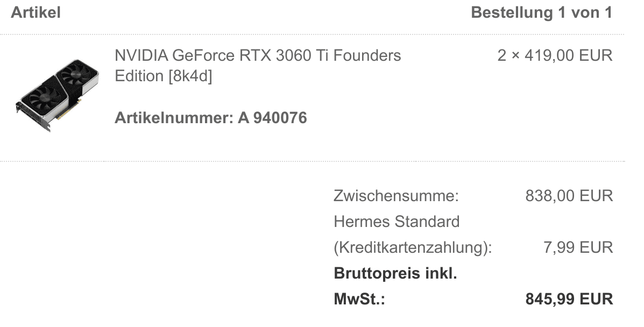Click the Zwischensumme label
Viewport: 644px width, 327px height.
tap(396, 196)
